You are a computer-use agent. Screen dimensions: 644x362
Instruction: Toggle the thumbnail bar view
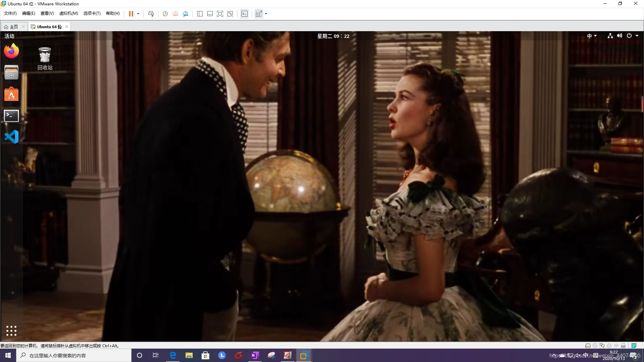[x=210, y=14]
